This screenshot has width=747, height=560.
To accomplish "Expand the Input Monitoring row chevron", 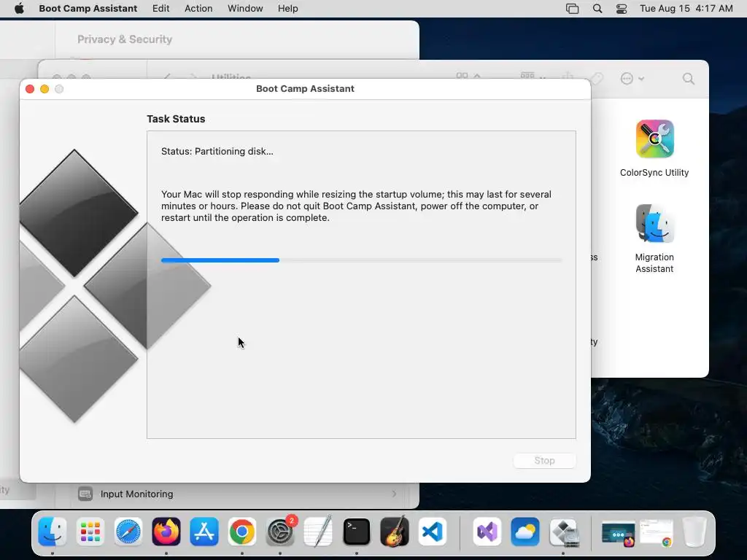I will click(x=394, y=494).
